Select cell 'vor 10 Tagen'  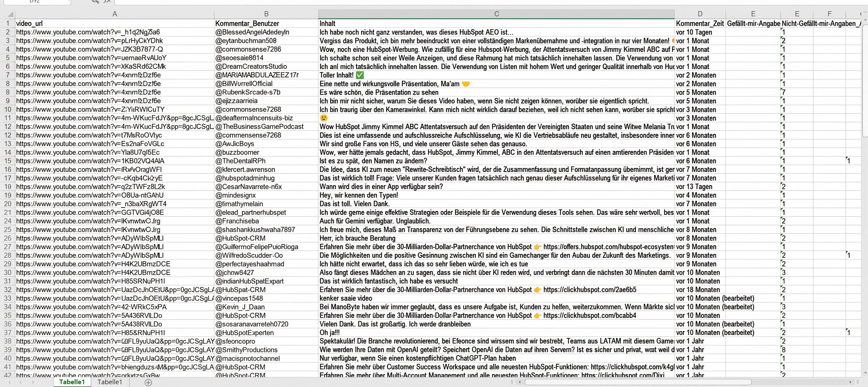(x=700, y=32)
